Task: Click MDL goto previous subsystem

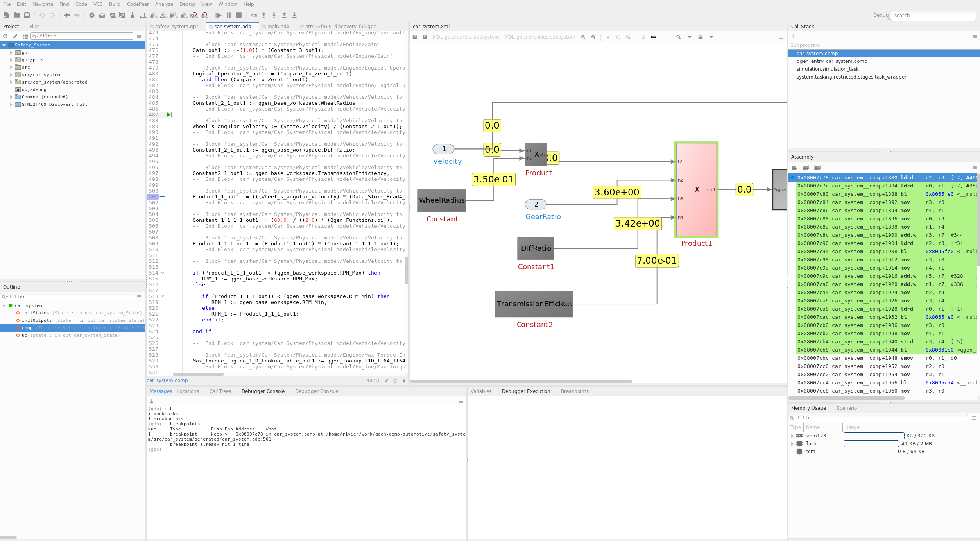Action: [539, 37]
